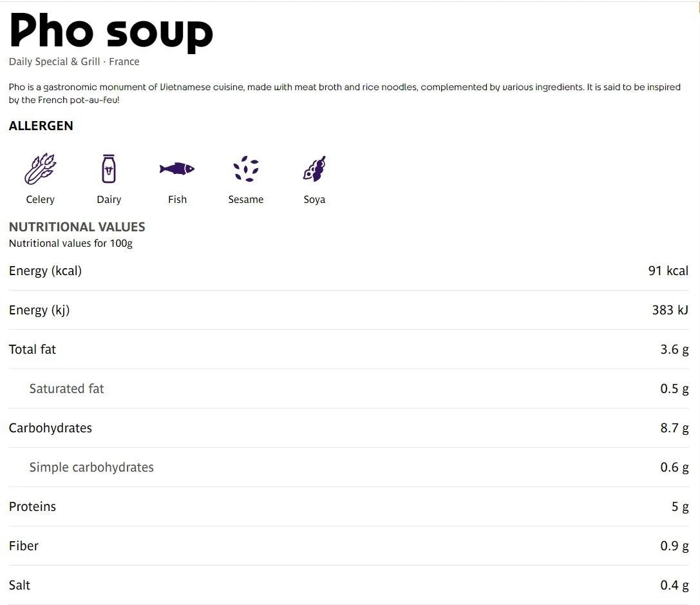
Task: Click the Carbohydrates row label
Action: click(50, 428)
